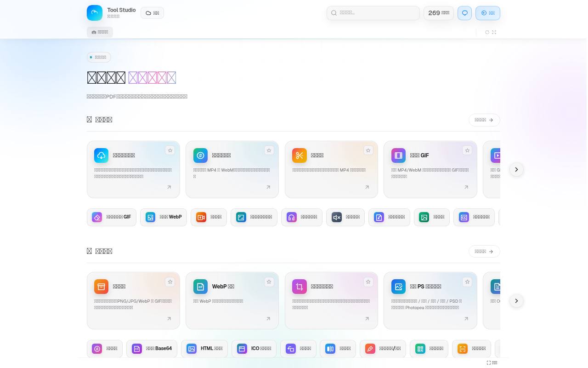This screenshot has width=588, height=368.
Task: Open the scissors video-cut tool icon
Action: pos(300,155)
